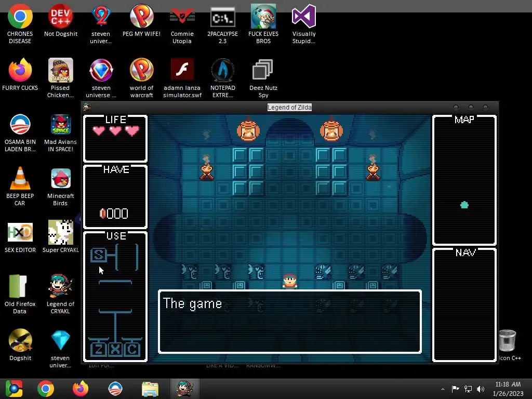This screenshot has width=532, height=399.
Task: Click the Legend of Zilda title bar icon
Action: (87, 107)
